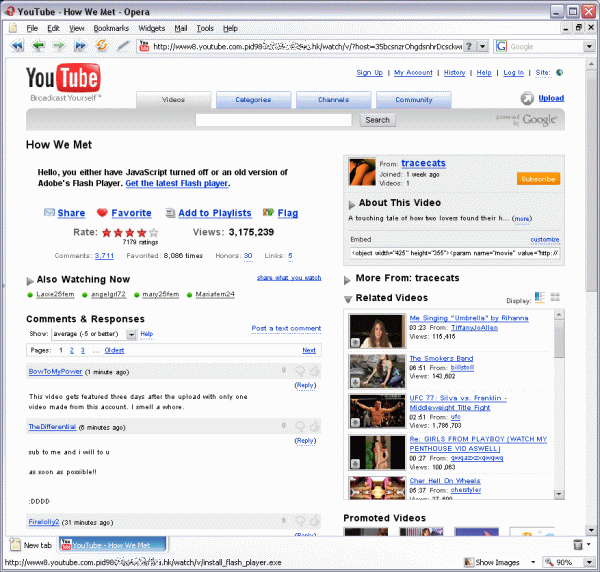Click the customize embed link
This screenshot has width=600, height=572.
545,240
